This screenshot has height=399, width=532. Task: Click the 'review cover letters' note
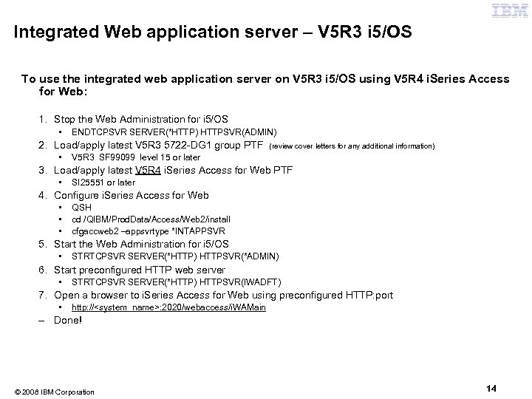(x=352, y=146)
